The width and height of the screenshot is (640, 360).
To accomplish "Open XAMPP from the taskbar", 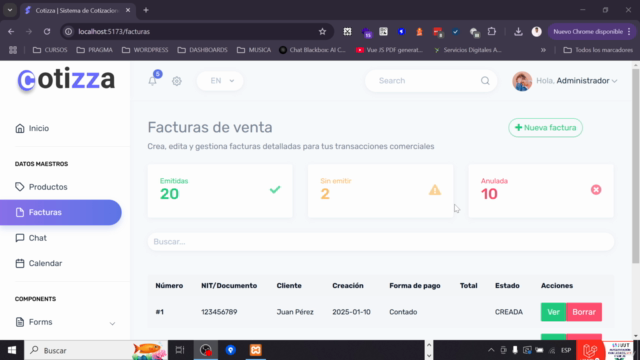I will [x=256, y=350].
